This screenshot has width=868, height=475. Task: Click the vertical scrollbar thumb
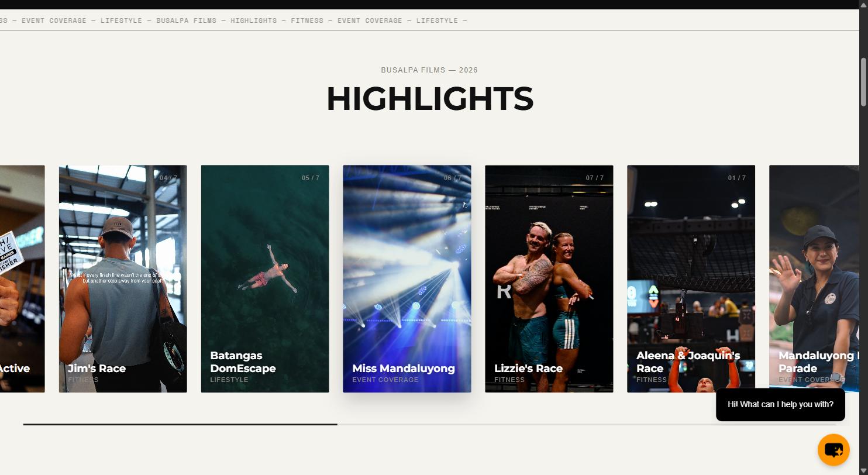pos(863,82)
